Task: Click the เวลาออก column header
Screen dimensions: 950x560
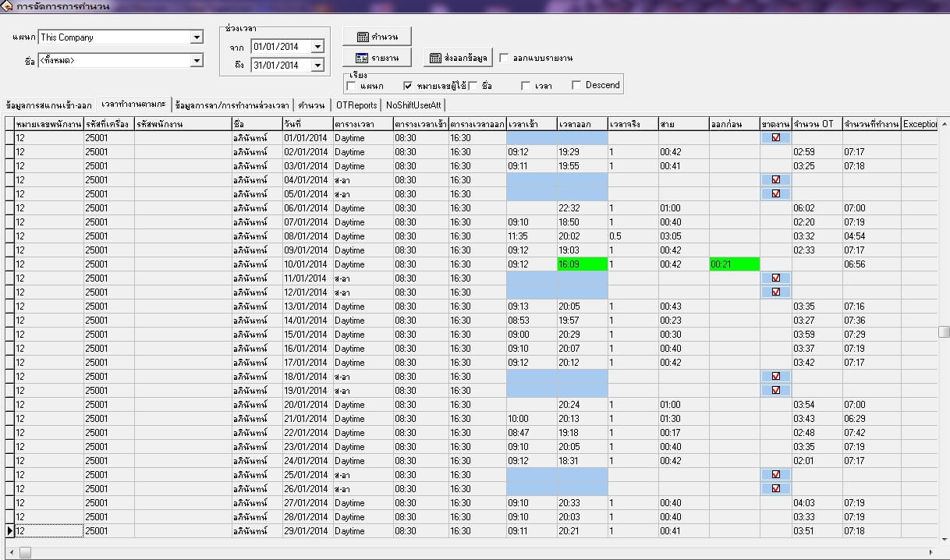Action: 582,124
